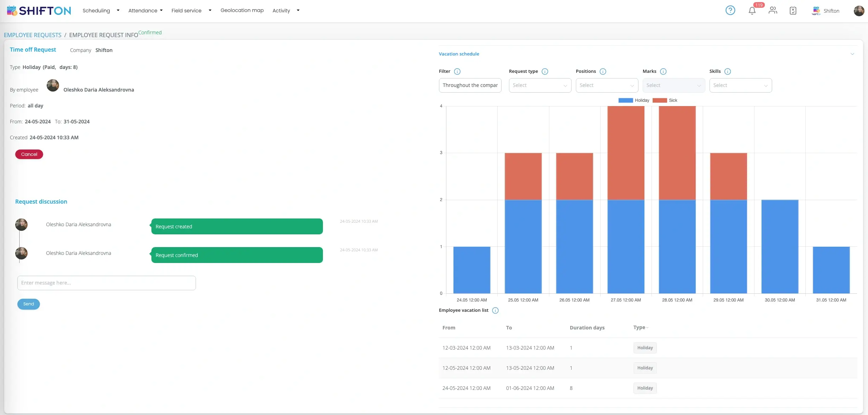Image resolution: width=868 pixels, height=415 pixels.
Task: Toggle Holiday series in chart legend
Action: click(633, 100)
